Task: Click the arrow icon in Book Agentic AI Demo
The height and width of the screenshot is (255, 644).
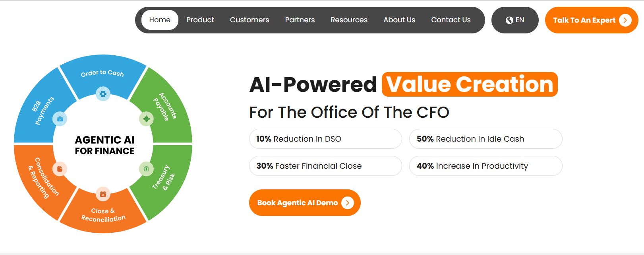Action: (347, 203)
